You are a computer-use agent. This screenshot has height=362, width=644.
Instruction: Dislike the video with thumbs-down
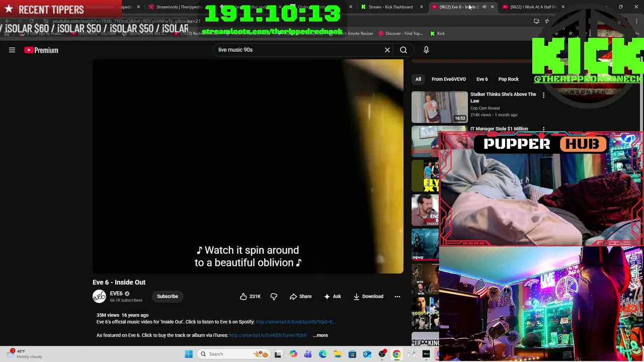point(274,297)
